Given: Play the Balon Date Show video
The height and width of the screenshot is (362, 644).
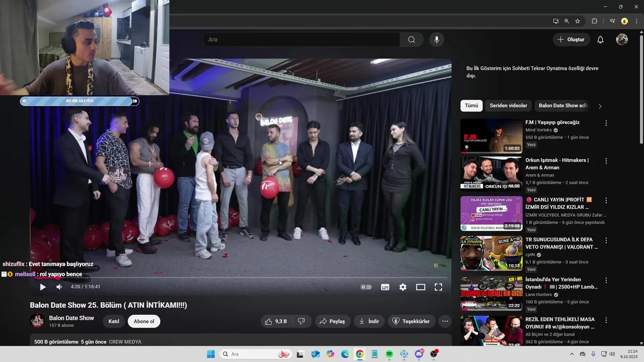Looking at the screenshot, I should pos(43,287).
